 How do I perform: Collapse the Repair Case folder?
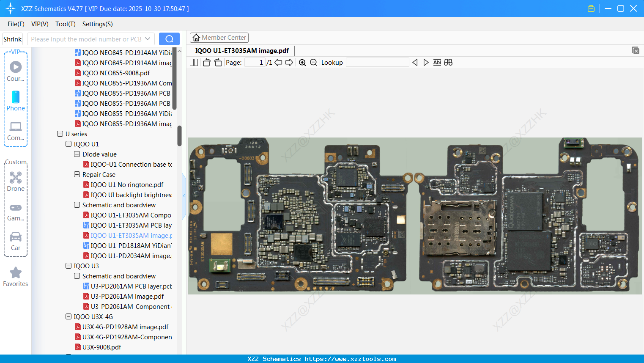77,174
